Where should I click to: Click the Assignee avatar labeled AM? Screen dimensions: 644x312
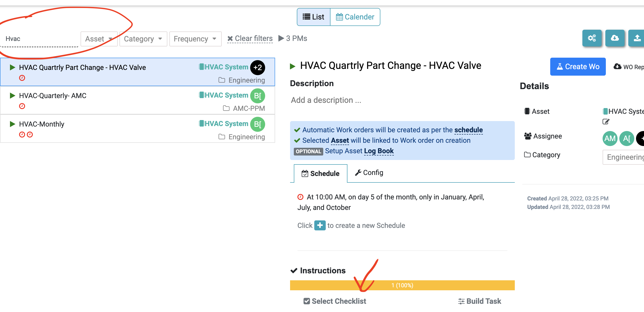pos(610,138)
